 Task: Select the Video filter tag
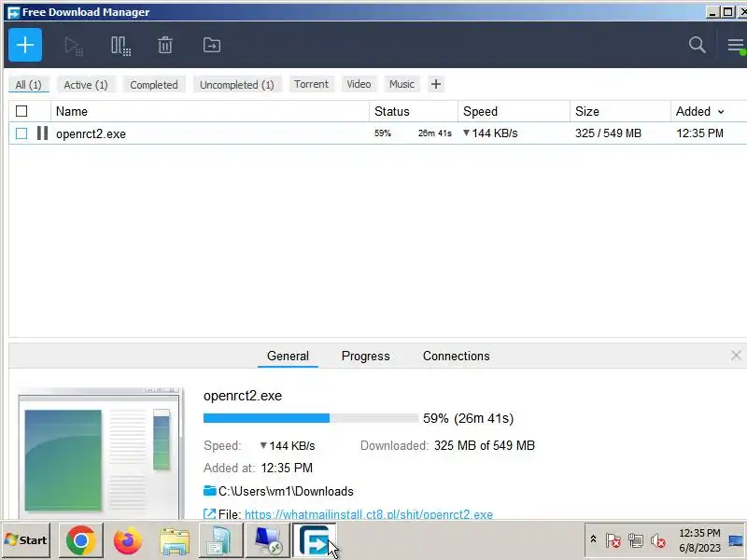[359, 84]
